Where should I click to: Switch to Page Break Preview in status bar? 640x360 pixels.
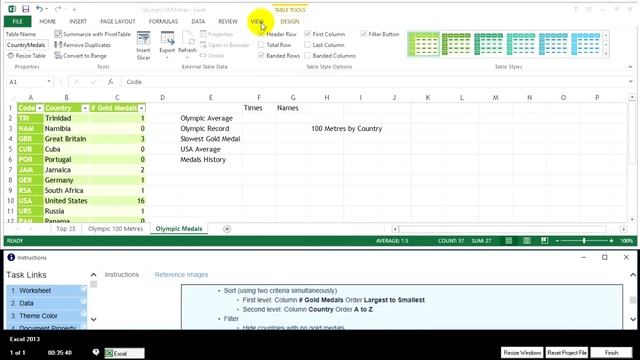click(x=544, y=241)
